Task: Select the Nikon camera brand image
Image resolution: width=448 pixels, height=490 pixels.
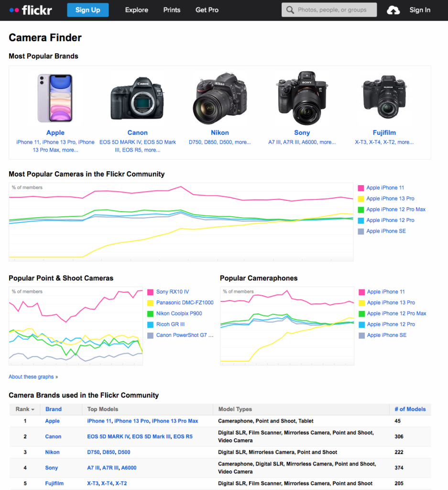Action: click(219, 99)
